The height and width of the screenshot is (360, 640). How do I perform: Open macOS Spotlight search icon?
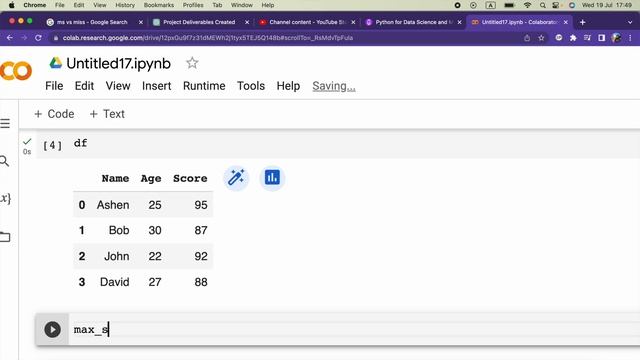coord(542,5)
